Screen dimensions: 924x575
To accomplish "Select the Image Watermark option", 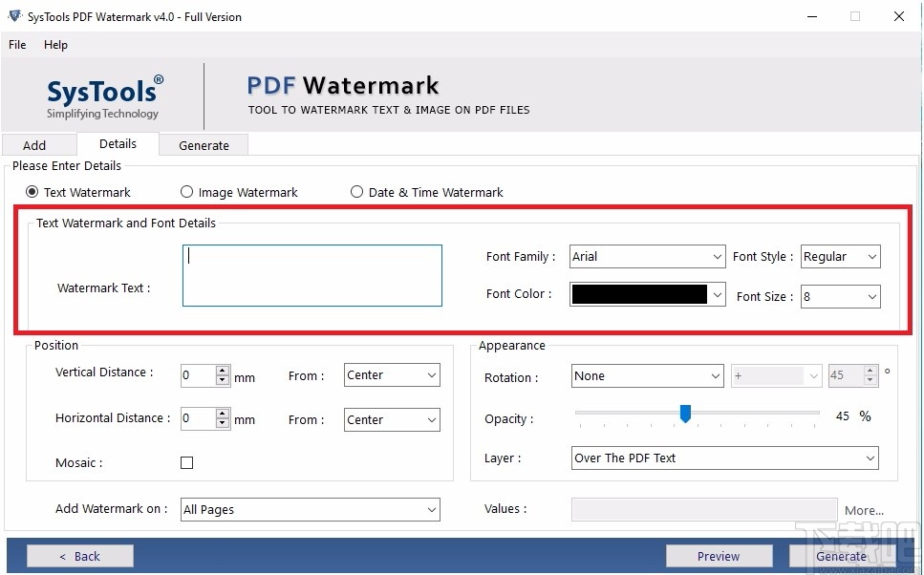I will tap(186, 192).
